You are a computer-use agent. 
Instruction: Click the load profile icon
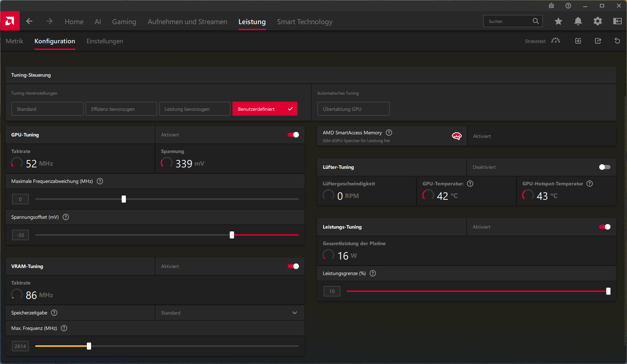[578, 41]
